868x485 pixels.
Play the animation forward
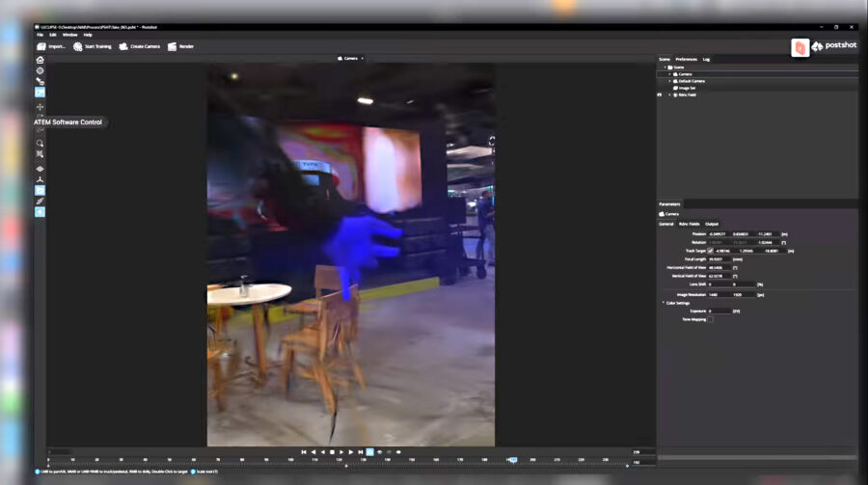click(341, 452)
